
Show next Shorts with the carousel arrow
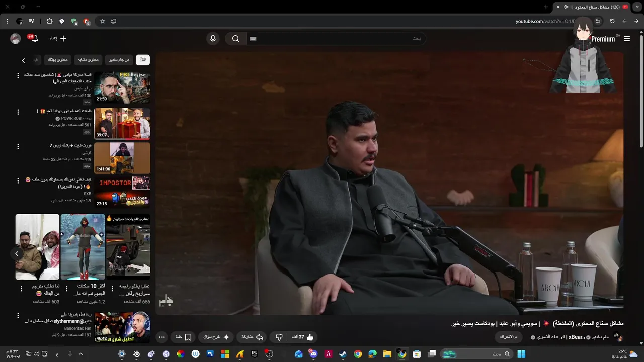click(x=17, y=253)
